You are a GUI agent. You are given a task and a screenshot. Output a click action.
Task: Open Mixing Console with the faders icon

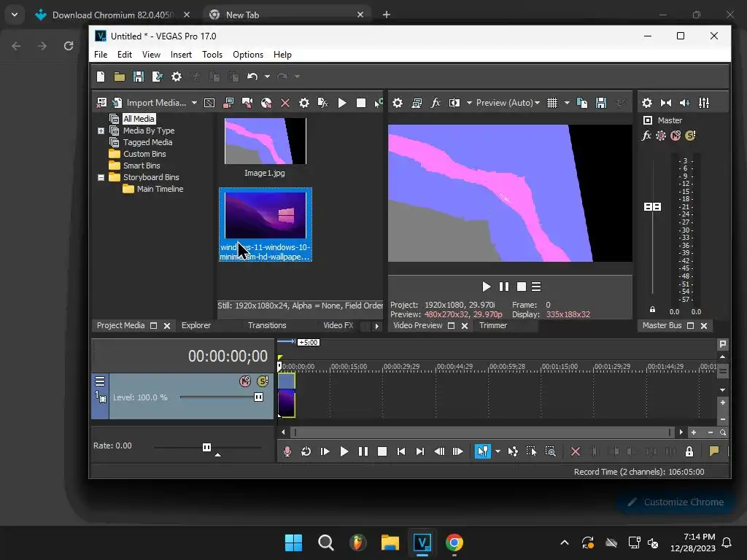704,103
